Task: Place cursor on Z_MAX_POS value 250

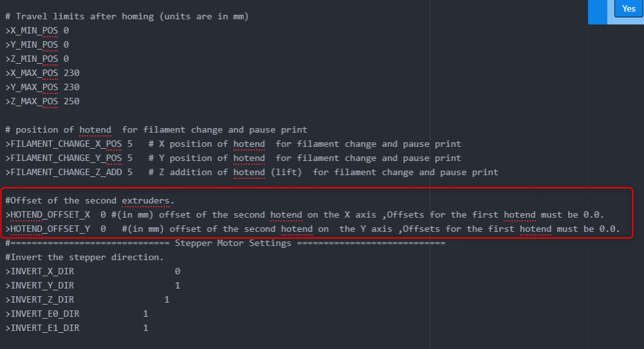Action: pyautogui.click(x=71, y=102)
